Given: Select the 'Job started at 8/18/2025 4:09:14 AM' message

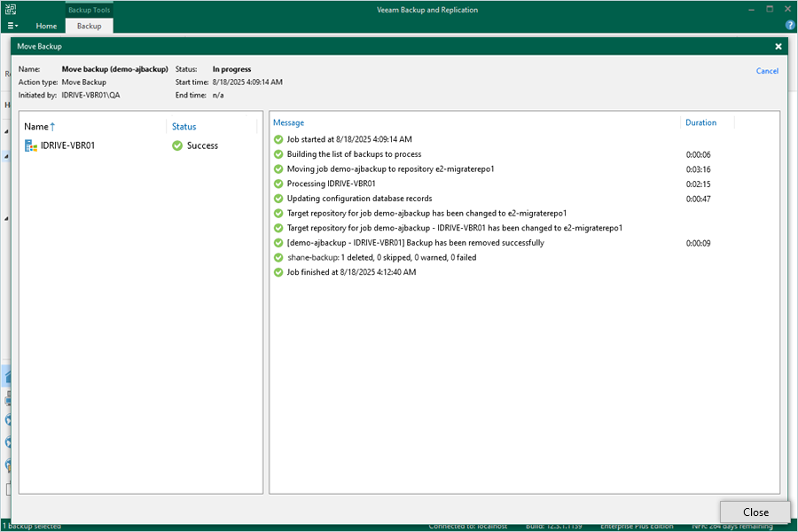Looking at the screenshot, I should pos(349,139).
